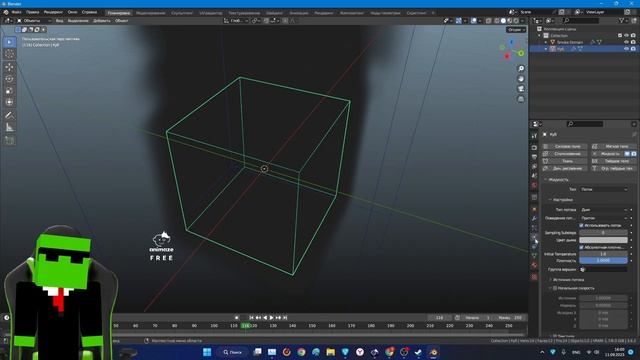The height and width of the screenshot is (360, 640).
Task: Hide Куб object via eye icon
Action: pyautogui.click(x=627, y=49)
